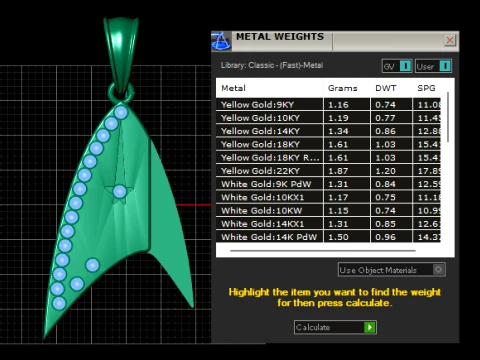Click the green arrow on Calculate

pos(370,327)
